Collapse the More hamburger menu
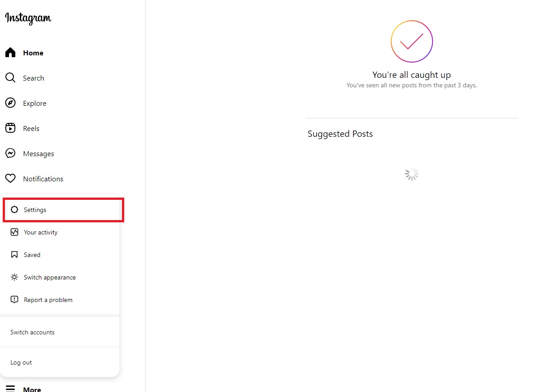Image resolution: width=537 pixels, height=392 pixels. [10, 388]
